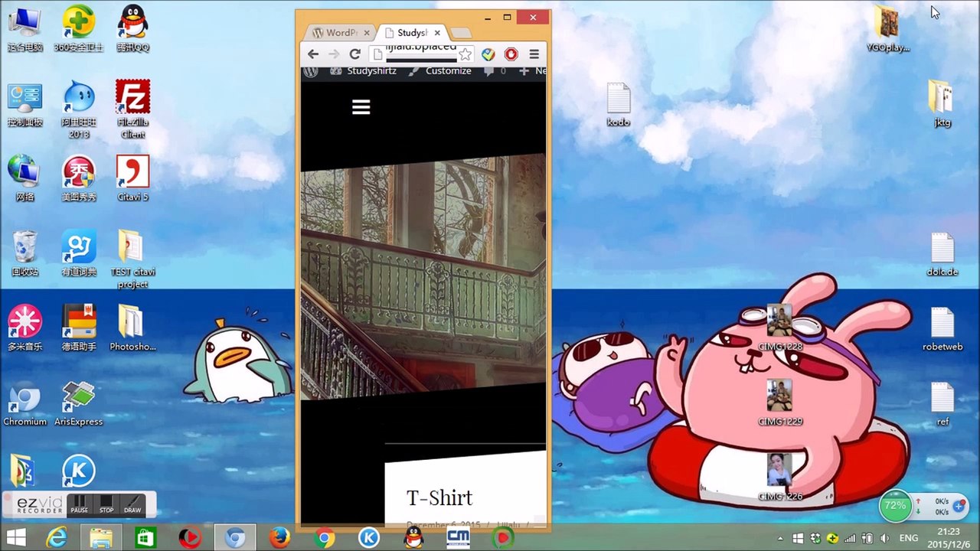This screenshot has width=980, height=551.
Task: Stop the ezvid recording
Action: coord(106,505)
